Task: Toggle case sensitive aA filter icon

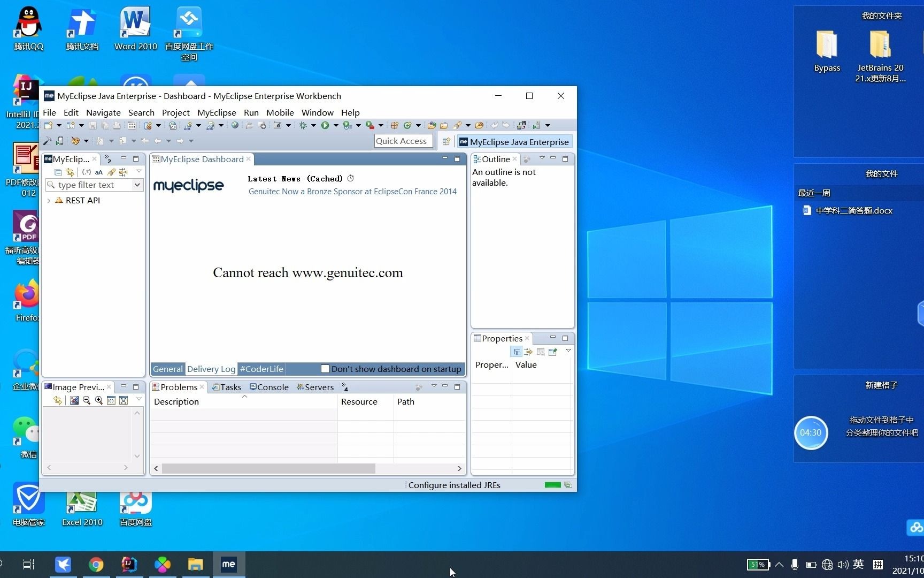Action: pos(98,172)
